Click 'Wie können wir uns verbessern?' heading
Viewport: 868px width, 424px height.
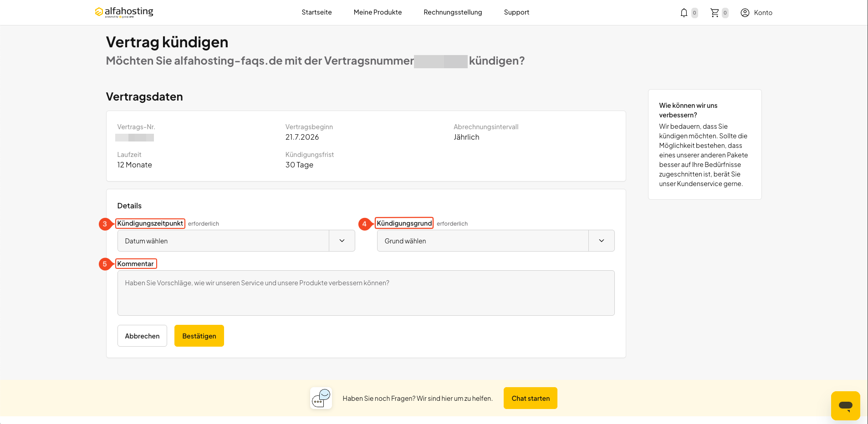click(688, 110)
